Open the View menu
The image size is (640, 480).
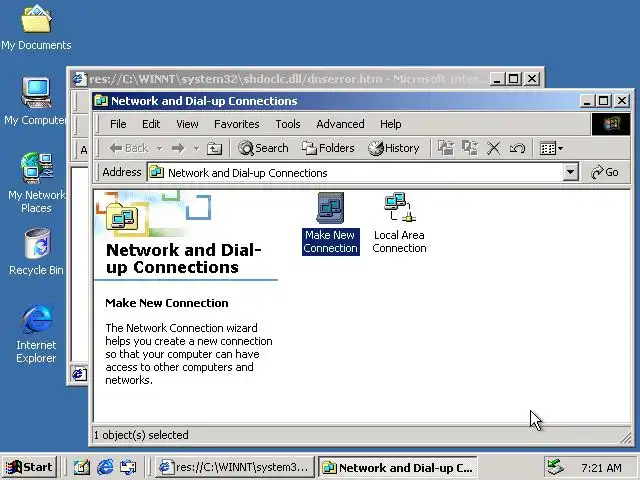click(x=187, y=124)
